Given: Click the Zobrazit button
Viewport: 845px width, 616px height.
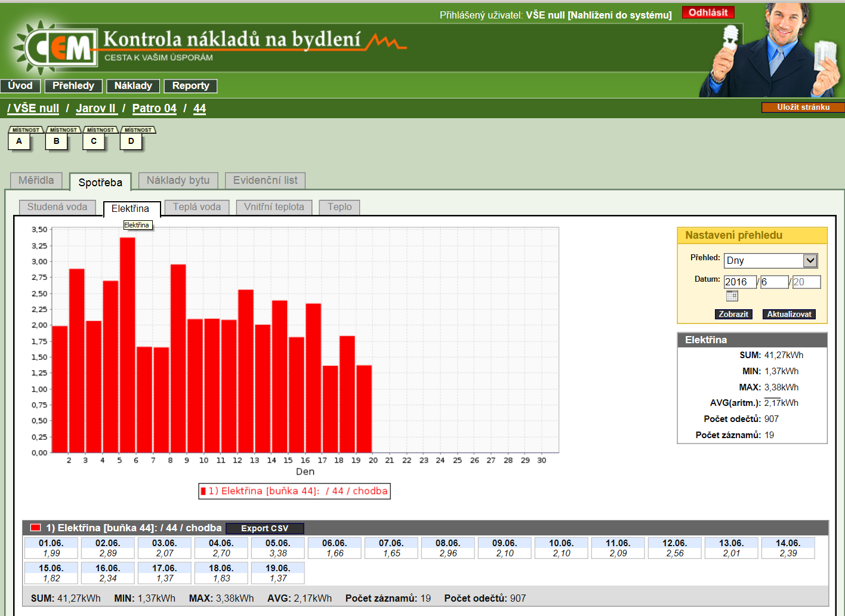Looking at the screenshot, I should (733, 315).
